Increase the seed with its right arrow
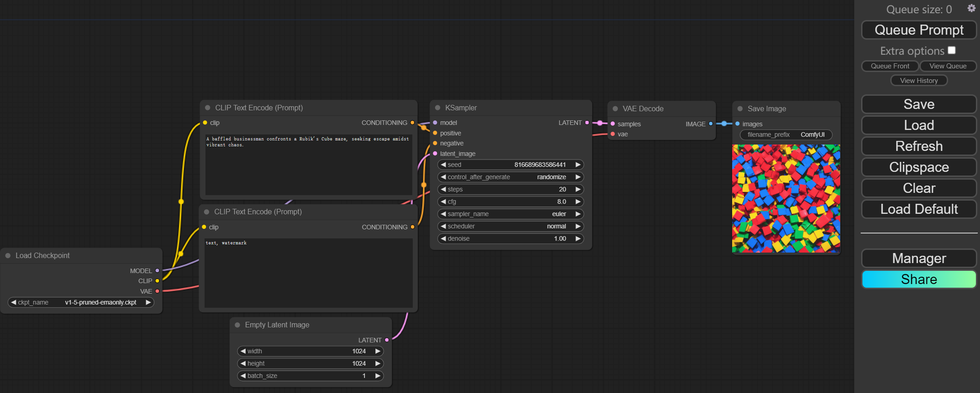Viewport: 980px width, 393px height. click(x=578, y=165)
